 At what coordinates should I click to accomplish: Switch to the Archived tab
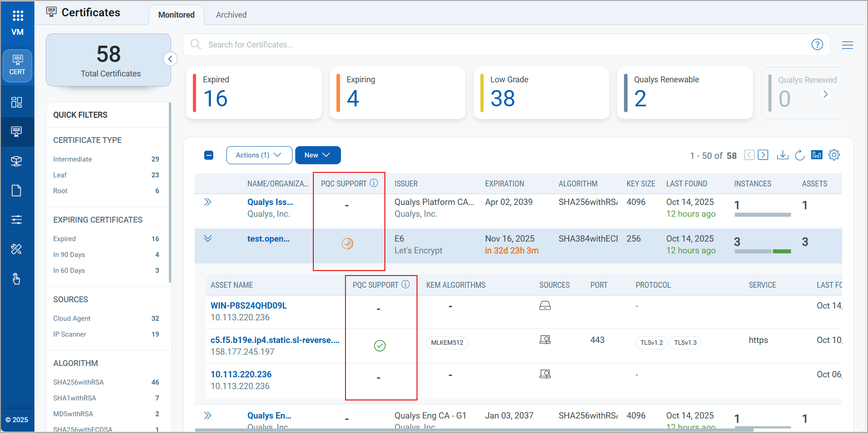pyautogui.click(x=231, y=15)
